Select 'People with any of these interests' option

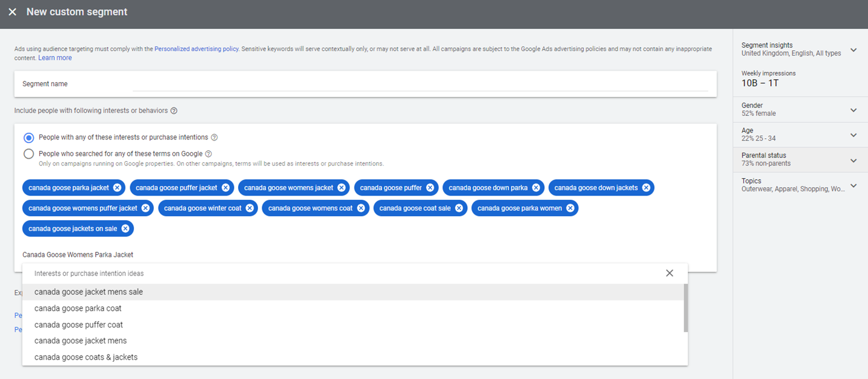(x=28, y=138)
